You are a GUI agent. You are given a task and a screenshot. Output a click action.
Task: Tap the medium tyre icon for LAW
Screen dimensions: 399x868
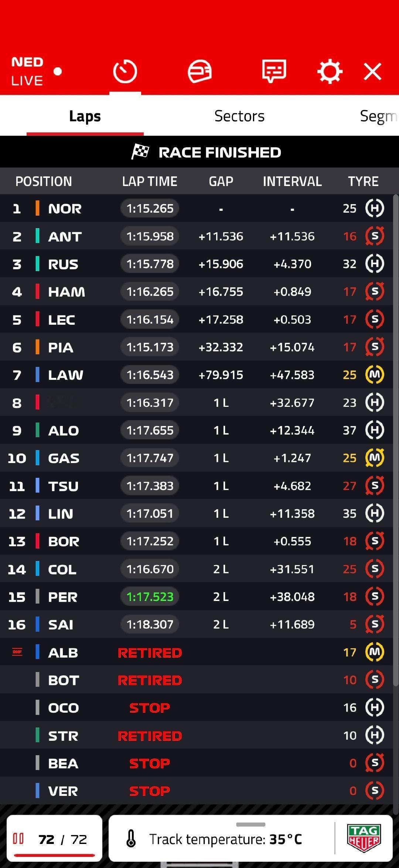375,375
